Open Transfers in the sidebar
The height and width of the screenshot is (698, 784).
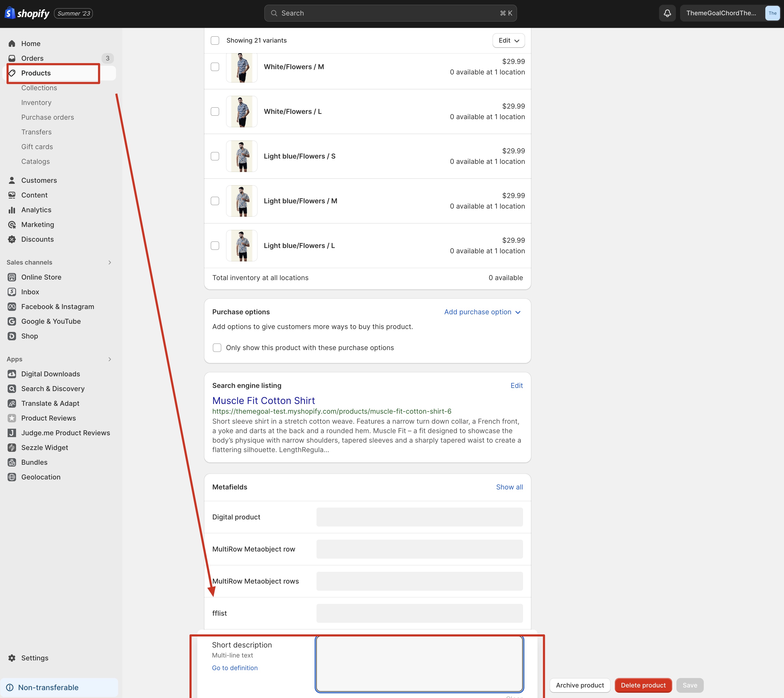pyautogui.click(x=37, y=132)
